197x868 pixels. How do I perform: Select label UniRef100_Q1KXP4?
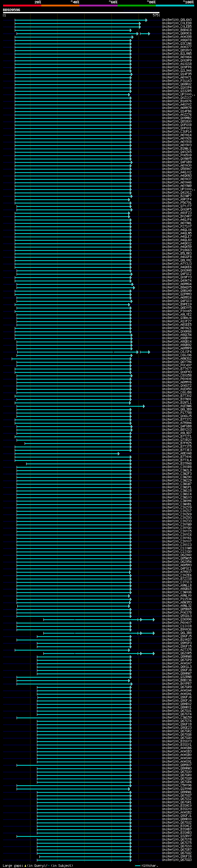(x=177, y=88)
